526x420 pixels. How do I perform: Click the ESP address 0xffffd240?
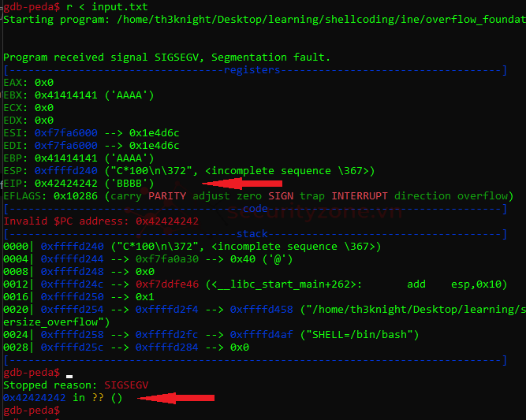pos(66,171)
